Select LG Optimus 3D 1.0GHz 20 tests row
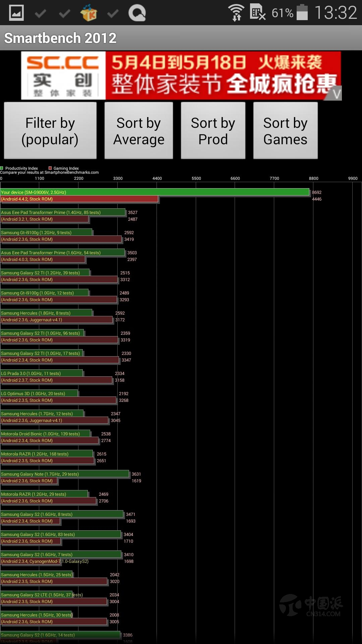Viewport: 362px width, 644px height. pyautogui.click(x=39, y=393)
